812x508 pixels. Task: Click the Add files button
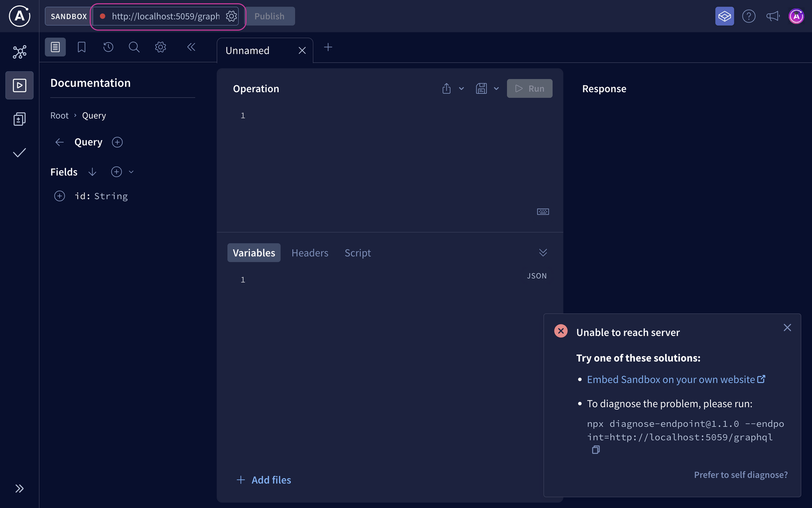(263, 480)
